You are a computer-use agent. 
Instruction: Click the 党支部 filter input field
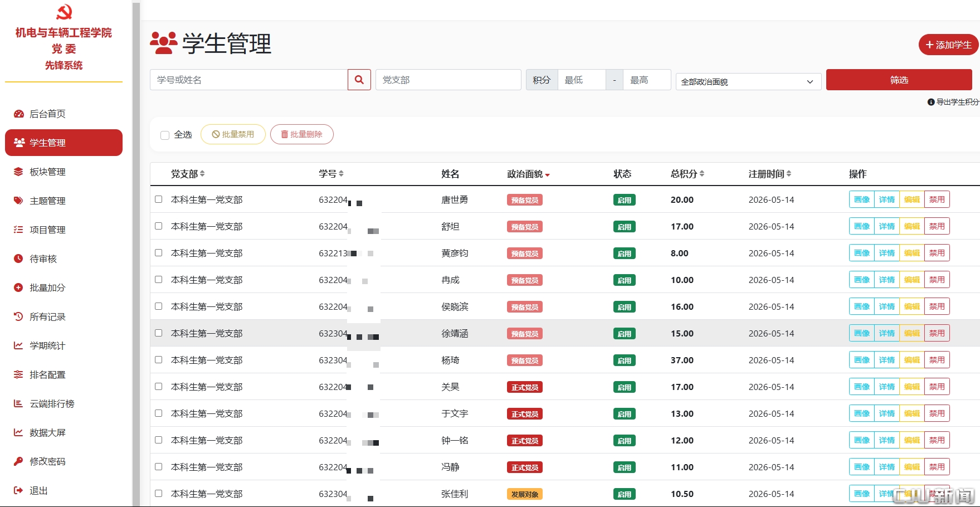448,80
